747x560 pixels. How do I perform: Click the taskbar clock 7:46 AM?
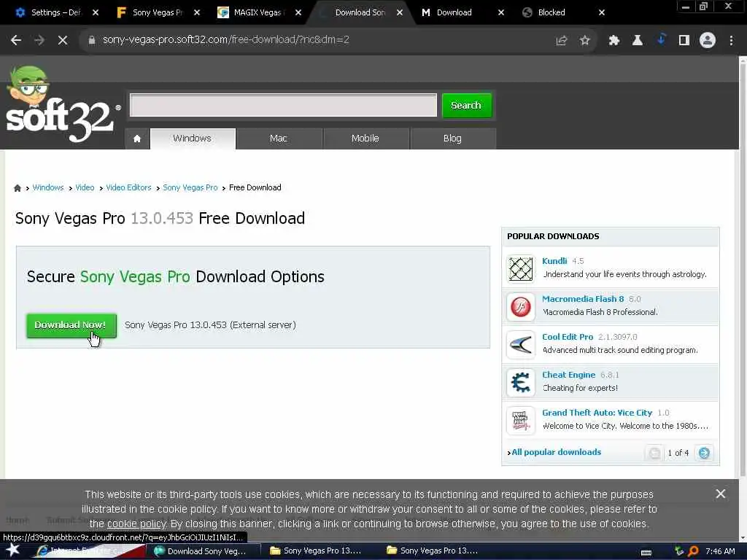(x=720, y=551)
